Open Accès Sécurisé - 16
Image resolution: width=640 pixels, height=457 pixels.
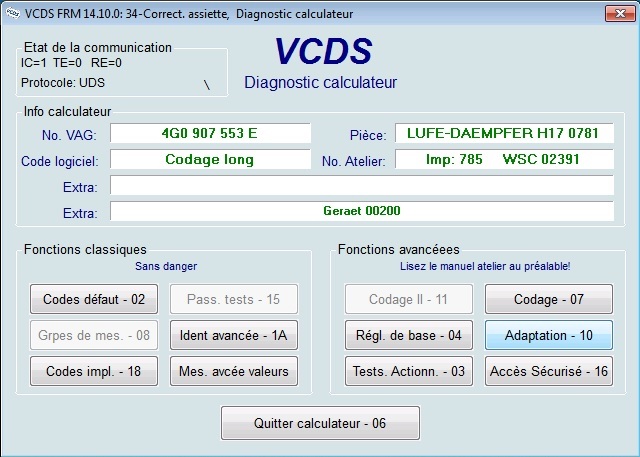click(548, 371)
